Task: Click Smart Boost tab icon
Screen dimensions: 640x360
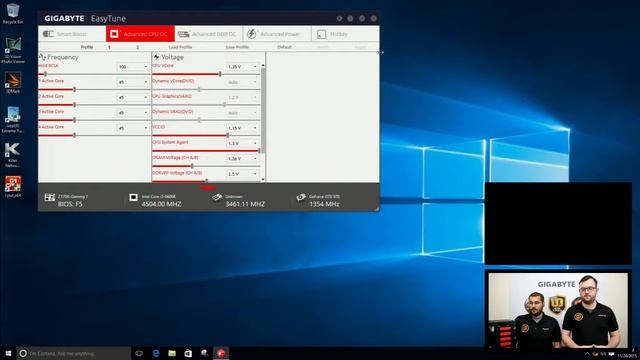Action: pyautogui.click(x=48, y=34)
